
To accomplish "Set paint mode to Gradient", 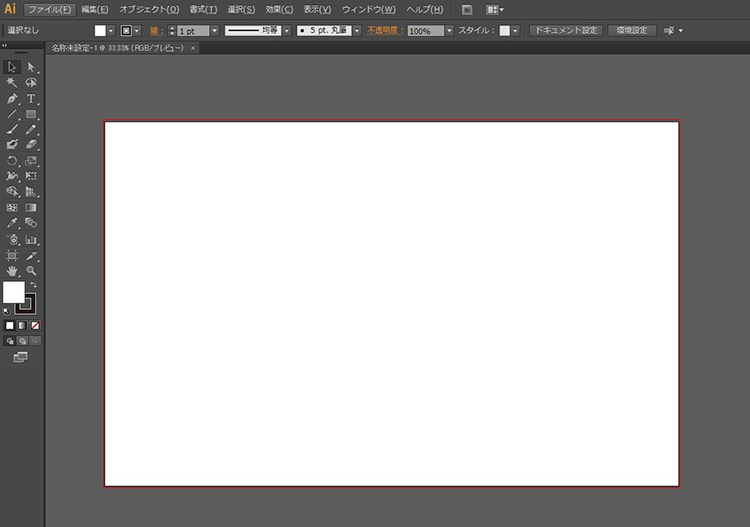I will pos(22,326).
